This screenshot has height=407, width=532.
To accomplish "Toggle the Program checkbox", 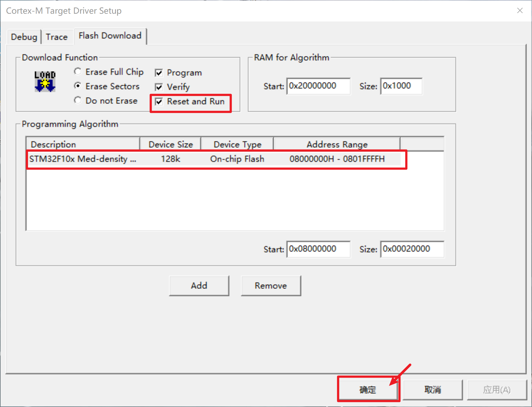I will point(159,73).
